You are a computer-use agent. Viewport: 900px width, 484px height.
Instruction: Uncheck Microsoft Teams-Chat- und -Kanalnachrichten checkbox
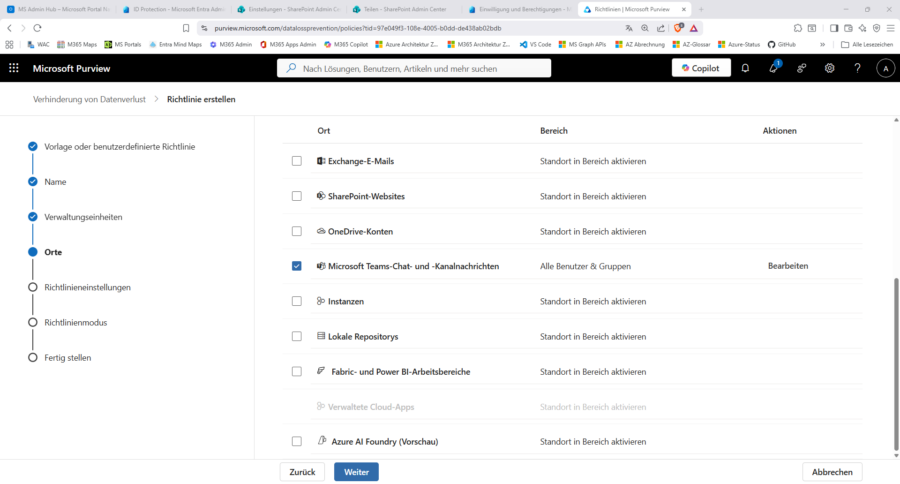(297, 266)
